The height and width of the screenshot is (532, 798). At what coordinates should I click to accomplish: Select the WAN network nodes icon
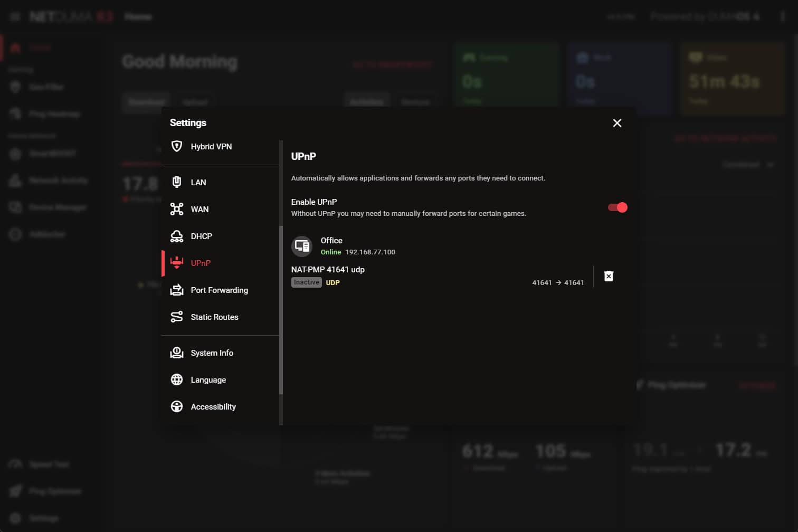point(177,209)
